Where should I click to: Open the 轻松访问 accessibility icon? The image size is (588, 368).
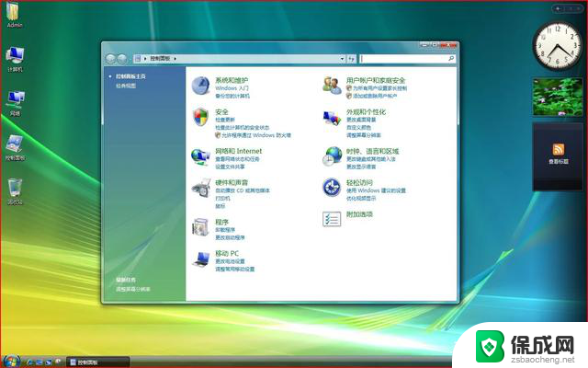click(332, 188)
